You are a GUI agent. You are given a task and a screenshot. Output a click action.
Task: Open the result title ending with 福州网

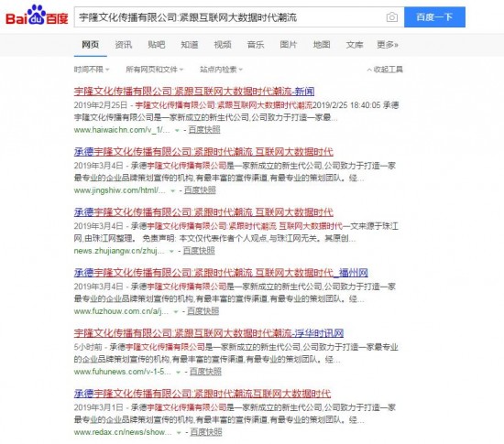click(221, 273)
